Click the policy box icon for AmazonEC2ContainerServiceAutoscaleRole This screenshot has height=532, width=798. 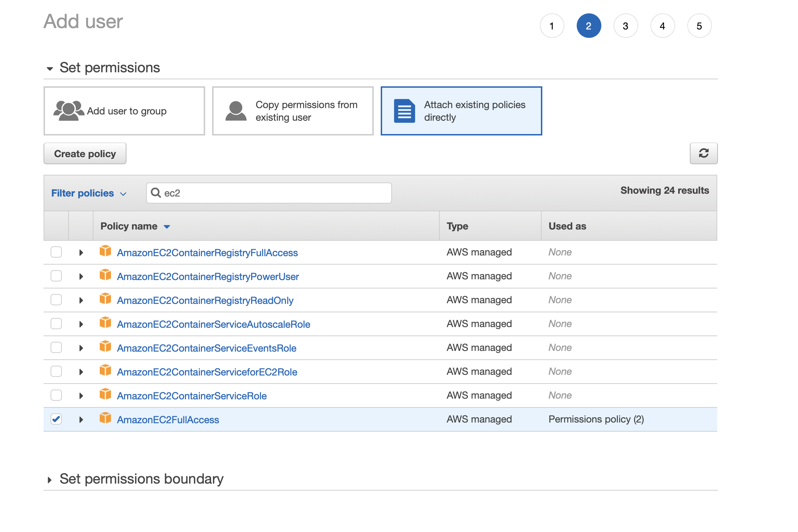[105, 322]
